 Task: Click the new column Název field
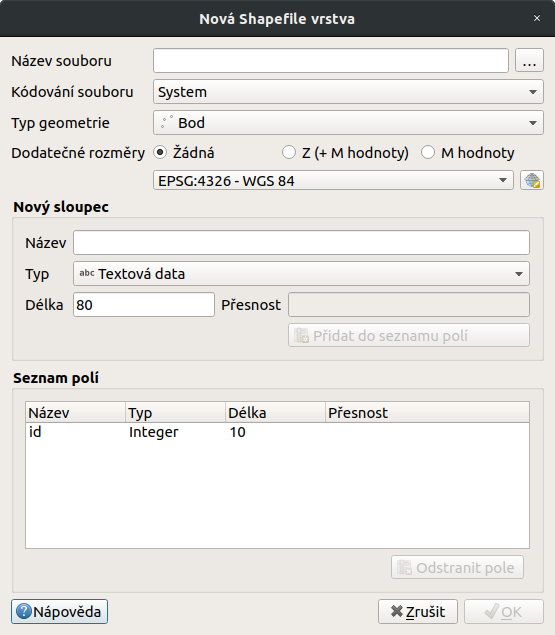(x=301, y=243)
